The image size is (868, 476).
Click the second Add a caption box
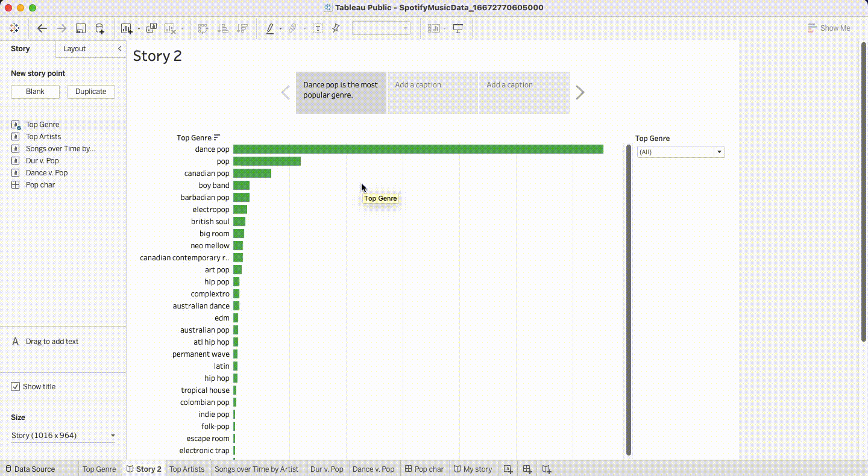click(x=524, y=92)
